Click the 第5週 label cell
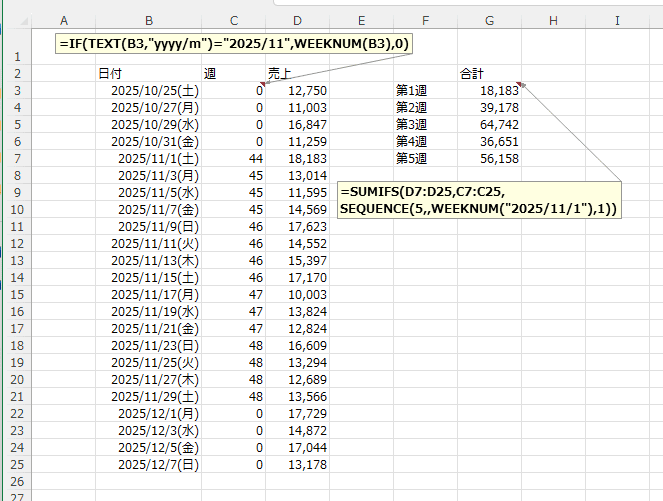 tap(411, 158)
